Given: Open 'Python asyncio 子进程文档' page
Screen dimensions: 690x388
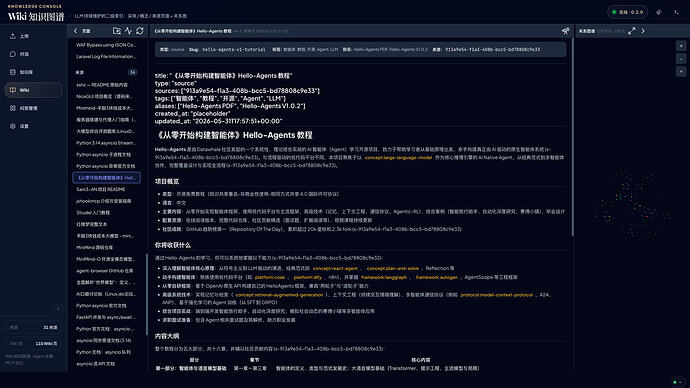Looking at the screenshot, I should click(x=106, y=154).
